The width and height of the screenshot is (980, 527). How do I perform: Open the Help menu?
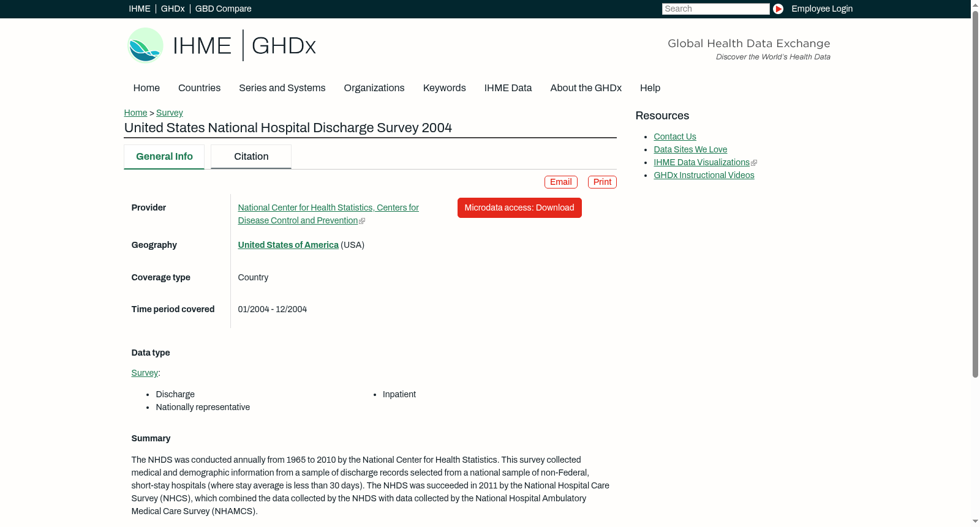[650, 88]
